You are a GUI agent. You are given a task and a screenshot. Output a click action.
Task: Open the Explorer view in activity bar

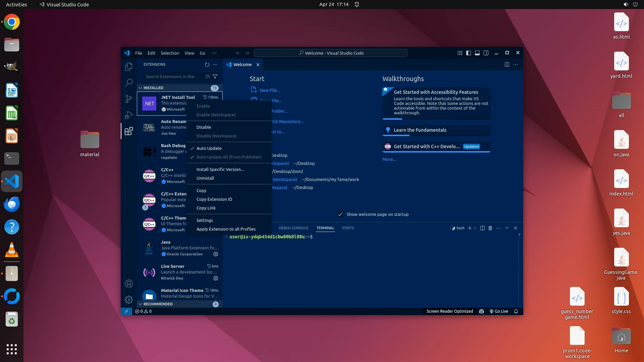coord(129,67)
